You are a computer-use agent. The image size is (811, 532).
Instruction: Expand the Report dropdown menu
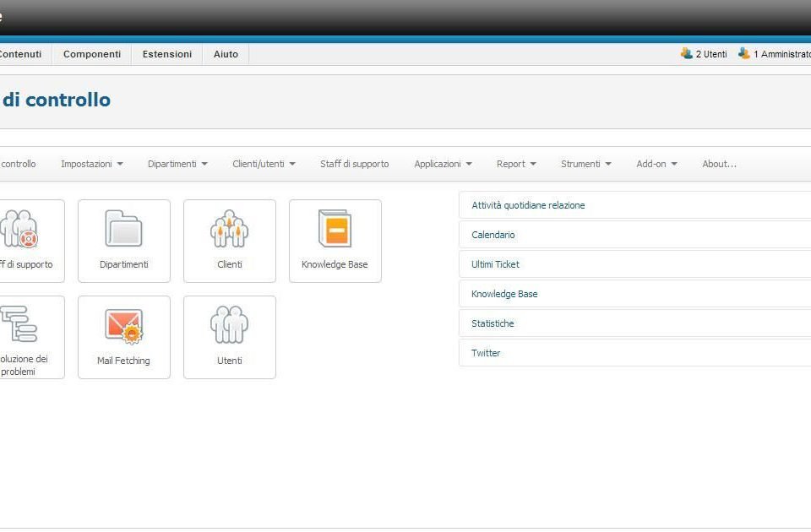click(516, 164)
